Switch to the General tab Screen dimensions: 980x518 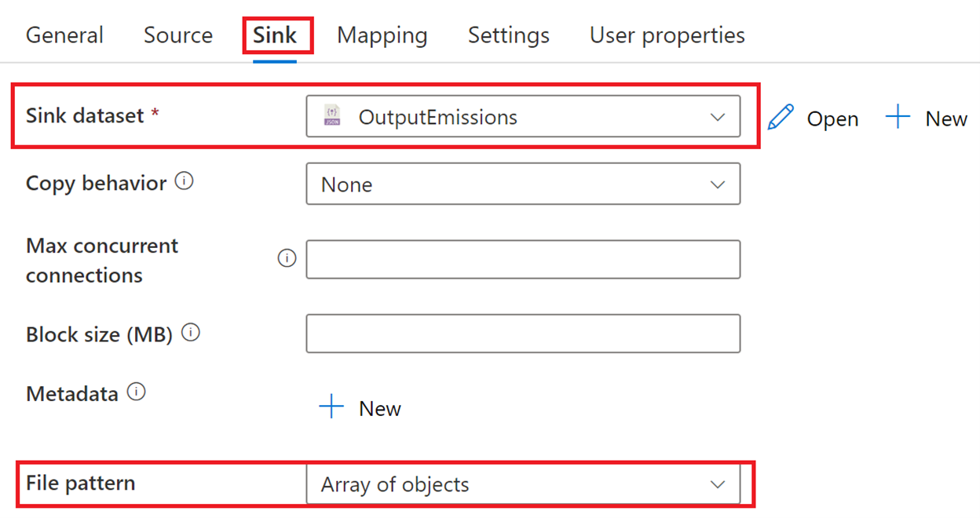point(64,35)
